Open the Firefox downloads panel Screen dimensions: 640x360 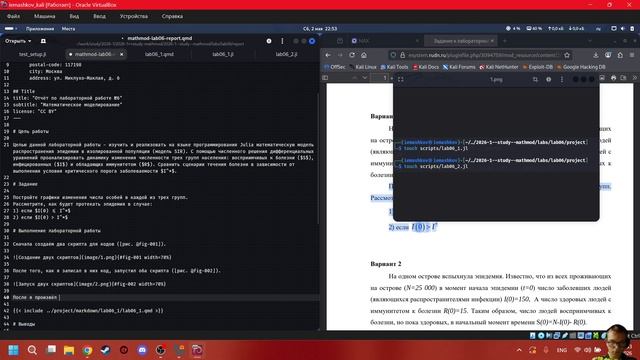[x=596, y=55]
